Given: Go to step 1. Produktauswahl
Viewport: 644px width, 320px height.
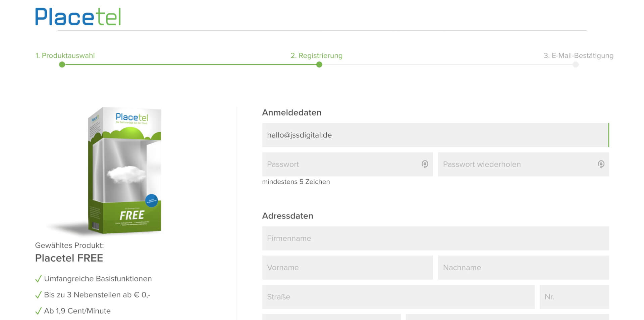Looking at the screenshot, I should [65, 55].
